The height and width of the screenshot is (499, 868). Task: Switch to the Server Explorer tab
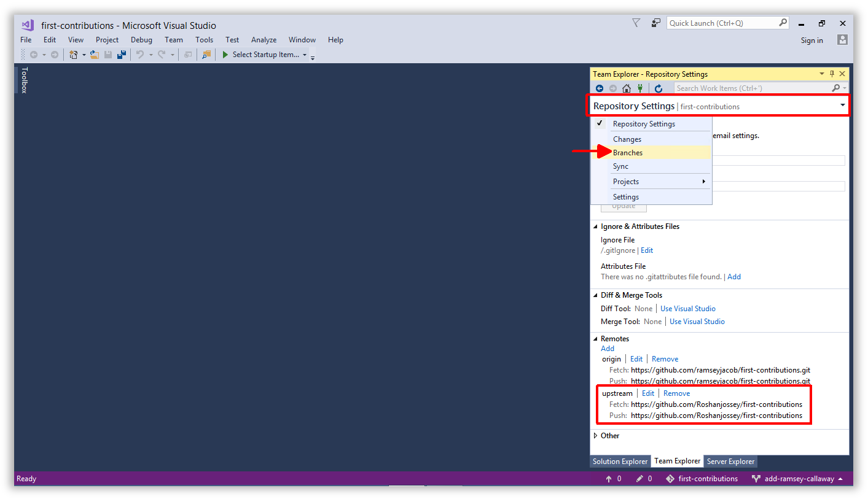click(730, 462)
